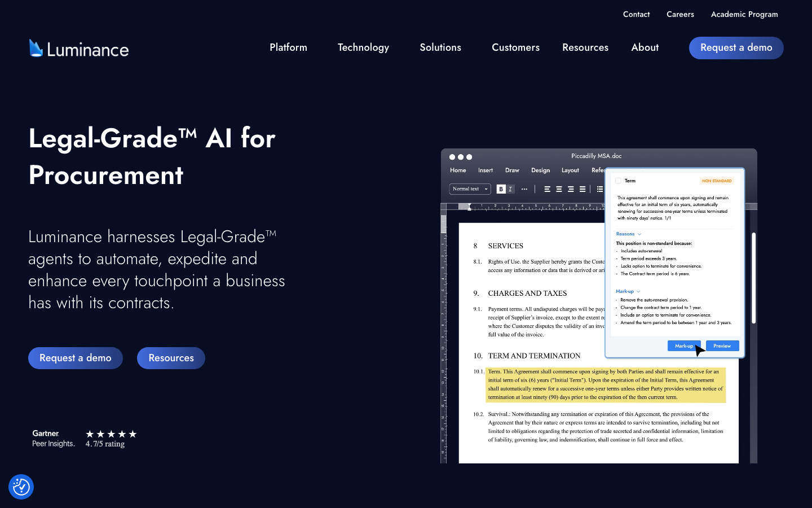Open the About navigation menu
Viewport: 812px width, 508px height.
point(645,47)
